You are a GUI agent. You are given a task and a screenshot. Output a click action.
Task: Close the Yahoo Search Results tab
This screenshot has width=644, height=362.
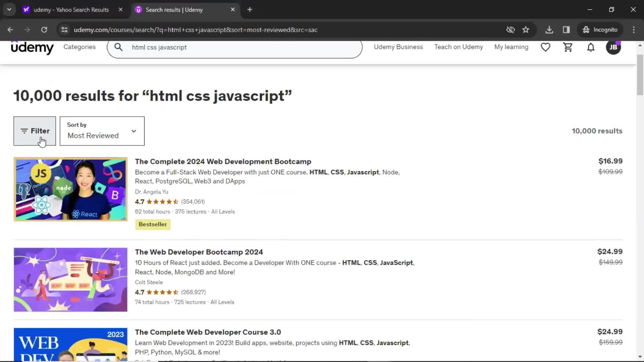point(120,10)
